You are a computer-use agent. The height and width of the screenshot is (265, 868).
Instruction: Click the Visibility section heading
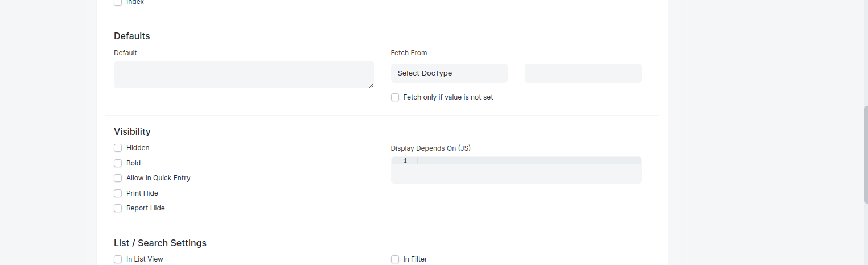tap(132, 131)
